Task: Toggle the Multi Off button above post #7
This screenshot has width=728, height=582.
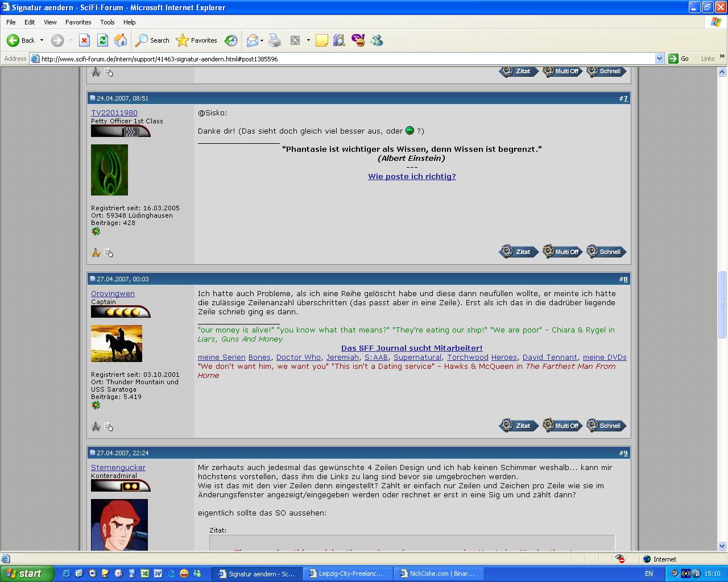Action: click(562, 72)
